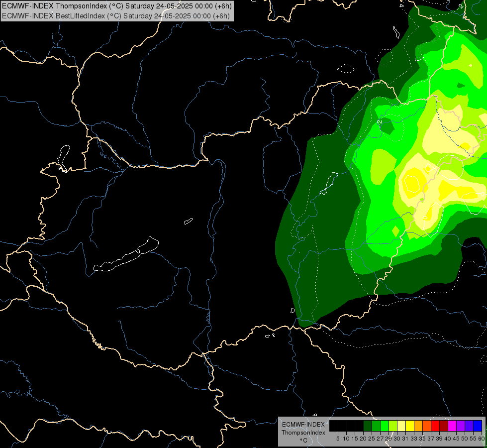Click the dark red 39–40 legend swatch
487x448 pixels.
(444, 426)
